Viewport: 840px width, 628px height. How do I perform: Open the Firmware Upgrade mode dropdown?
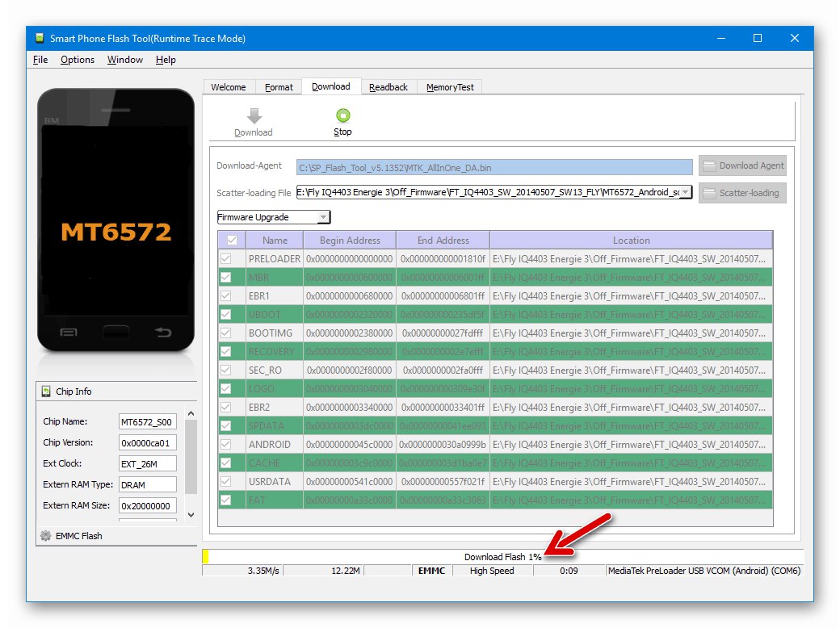click(274, 217)
